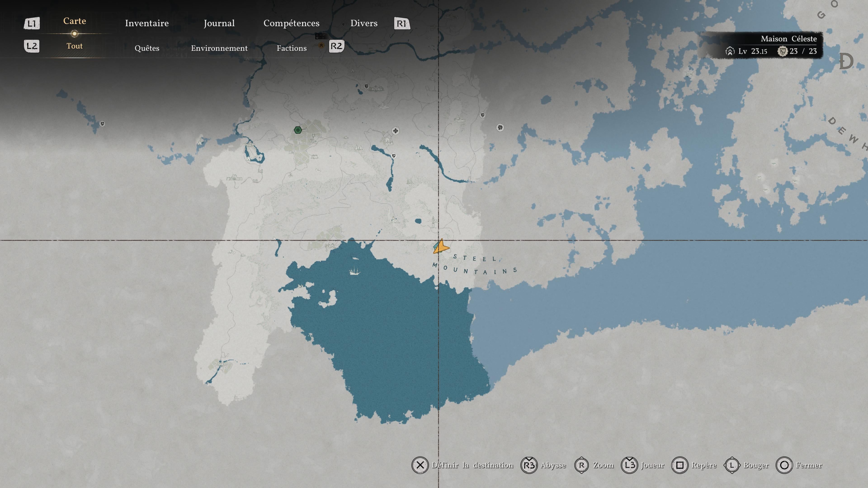The image size is (868, 488).
Task: Click the L1 bumper glyph
Action: tap(32, 23)
